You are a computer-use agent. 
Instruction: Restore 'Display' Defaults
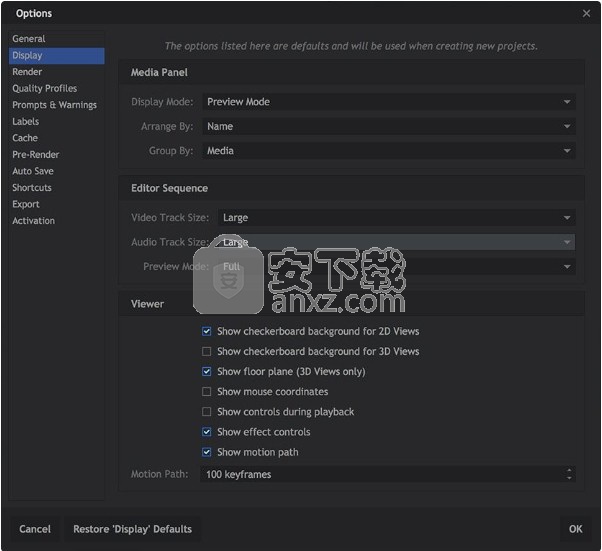click(132, 529)
